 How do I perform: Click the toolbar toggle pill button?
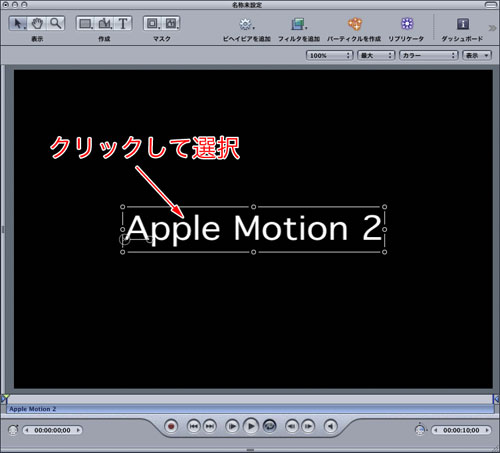pos(490,5)
